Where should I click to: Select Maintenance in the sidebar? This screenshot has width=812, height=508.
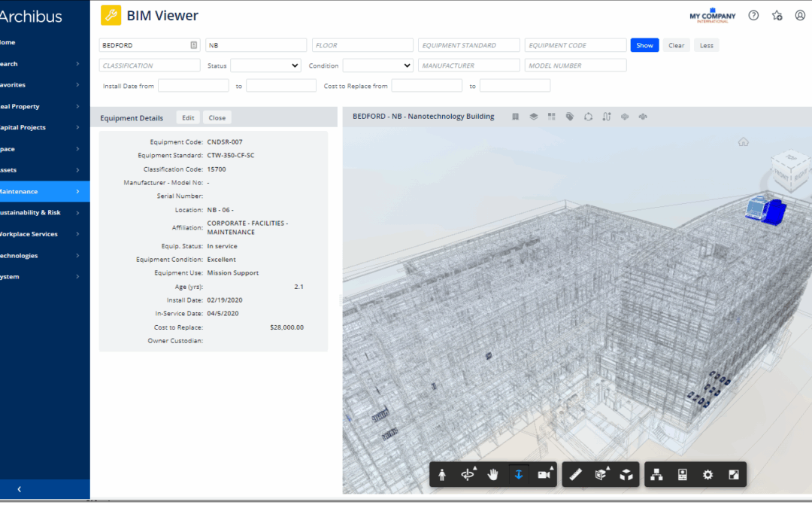click(44, 191)
